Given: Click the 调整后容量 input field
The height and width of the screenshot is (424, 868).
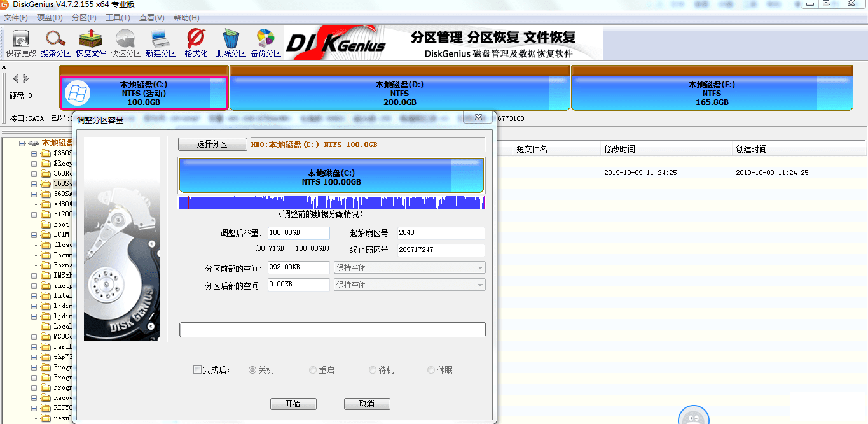Looking at the screenshot, I should point(299,233).
